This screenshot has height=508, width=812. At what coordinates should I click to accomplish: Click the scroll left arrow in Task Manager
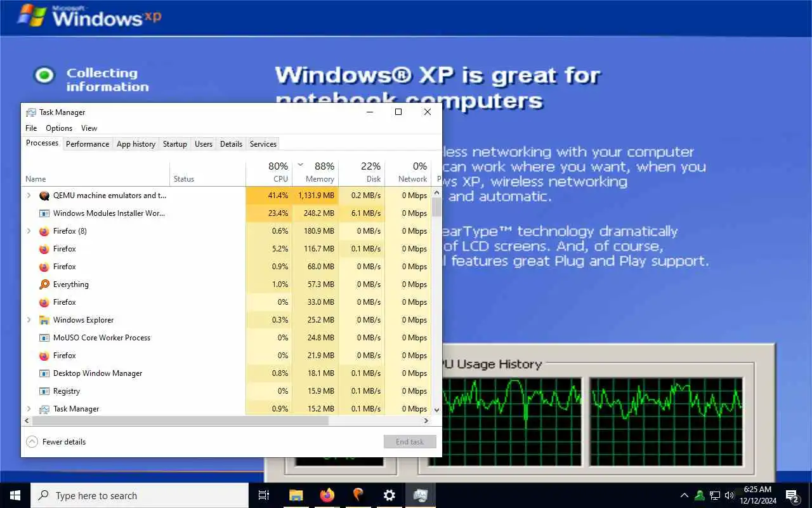coord(27,421)
